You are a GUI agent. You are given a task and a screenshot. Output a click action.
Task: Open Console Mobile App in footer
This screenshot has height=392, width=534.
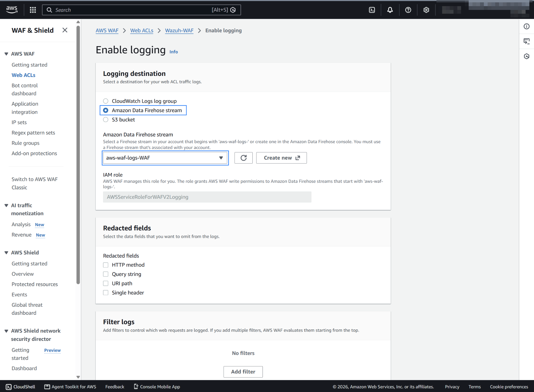157,387
